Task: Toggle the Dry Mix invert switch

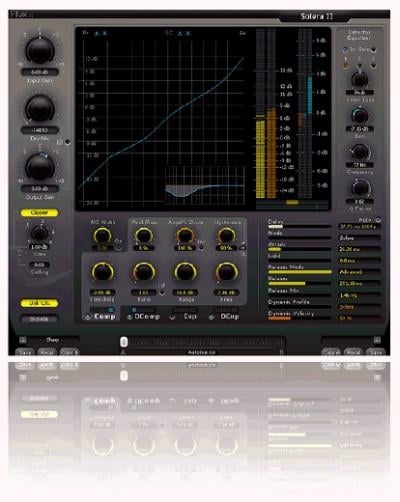Action: pos(68,142)
